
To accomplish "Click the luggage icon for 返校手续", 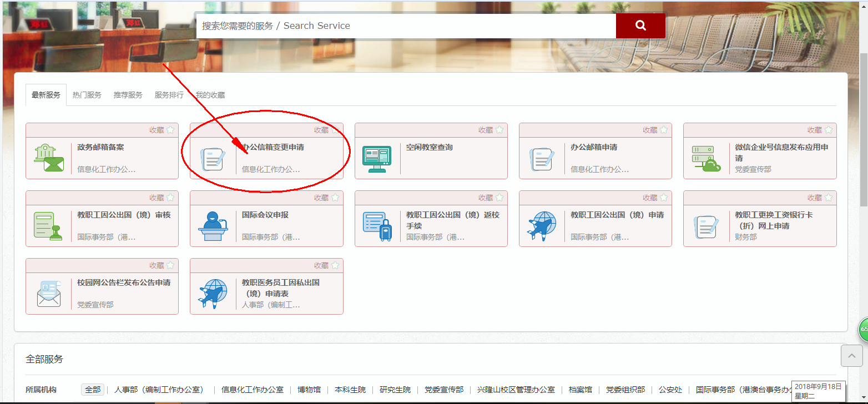I will tap(377, 226).
